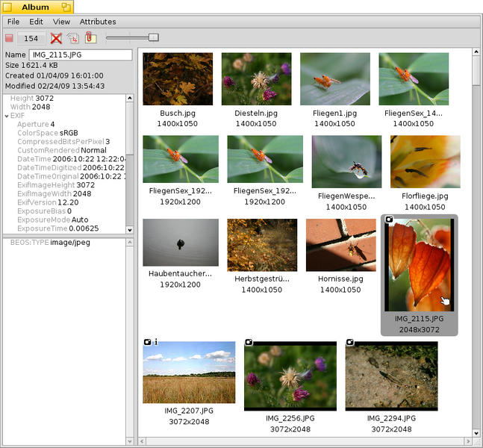Select the IMG_2207.JPG field landscape thumbnail
Viewport: 483px width, 448px height.
click(x=189, y=372)
